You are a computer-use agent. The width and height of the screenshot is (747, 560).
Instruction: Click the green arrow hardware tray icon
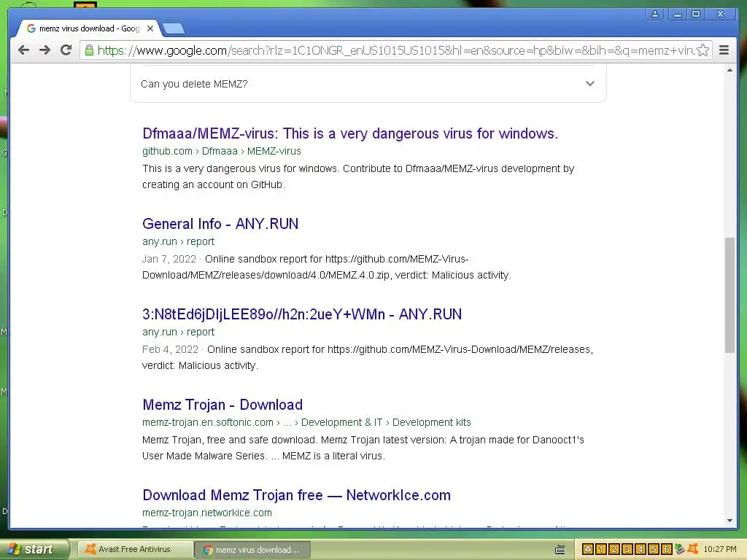pyautogui.click(x=679, y=549)
